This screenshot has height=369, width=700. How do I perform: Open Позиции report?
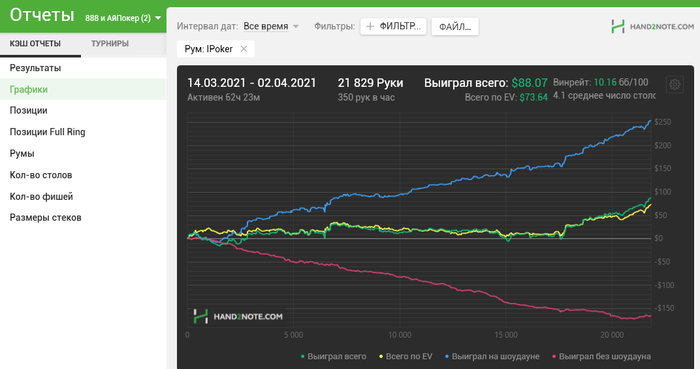(x=83, y=110)
